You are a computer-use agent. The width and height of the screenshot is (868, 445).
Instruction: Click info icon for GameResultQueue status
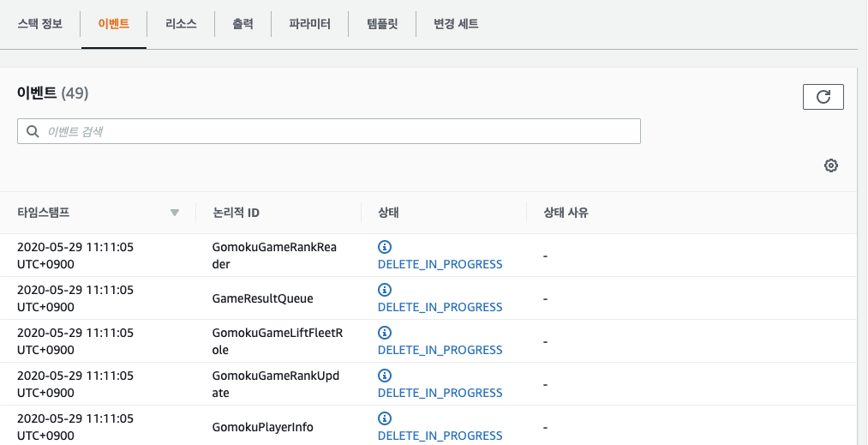tap(385, 289)
